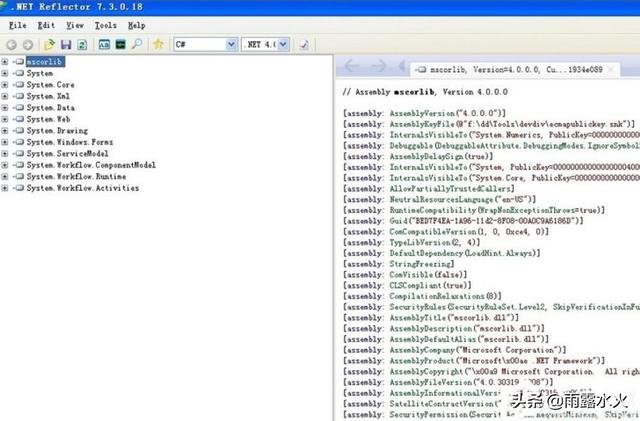The width and height of the screenshot is (640, 421).
Task: Click the StringFreezing attribute link
Action: (421, 264)
